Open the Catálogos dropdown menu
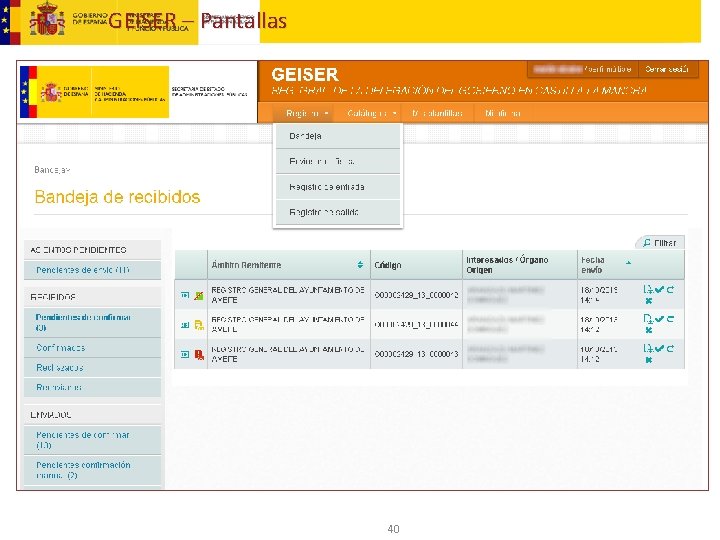 [x=371, y=113]
